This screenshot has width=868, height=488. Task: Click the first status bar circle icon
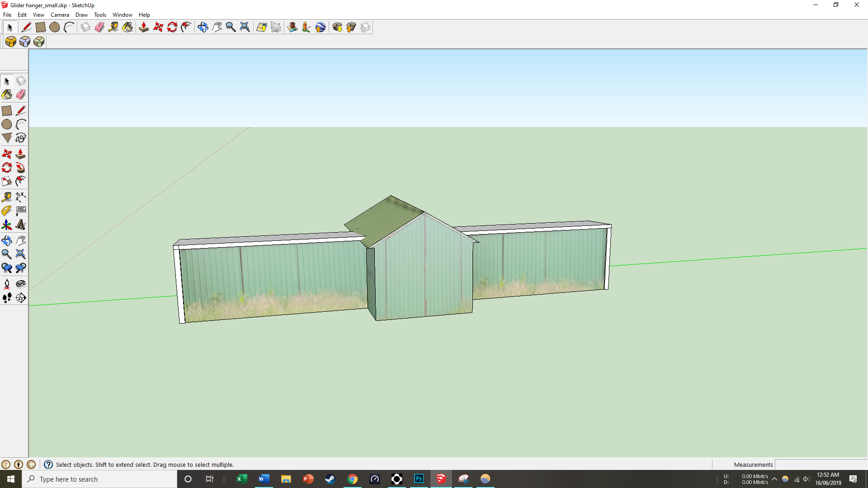point(6,465)
